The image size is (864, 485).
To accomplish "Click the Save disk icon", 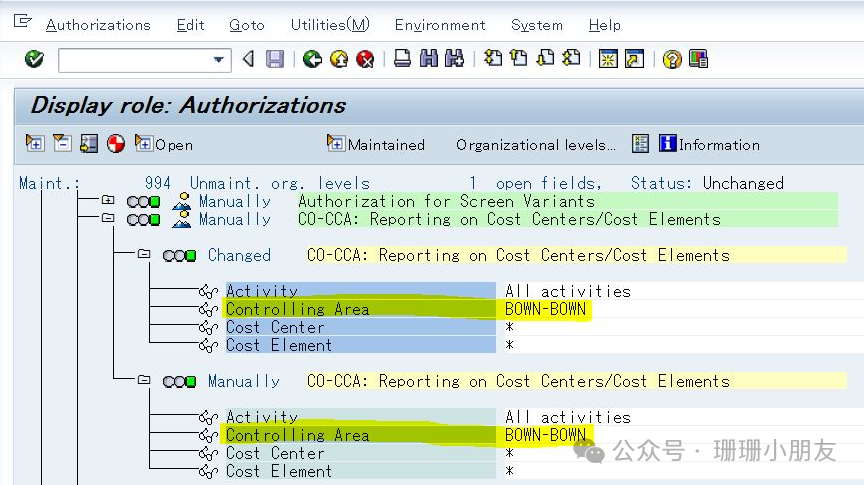I will (x=275, y=60).
